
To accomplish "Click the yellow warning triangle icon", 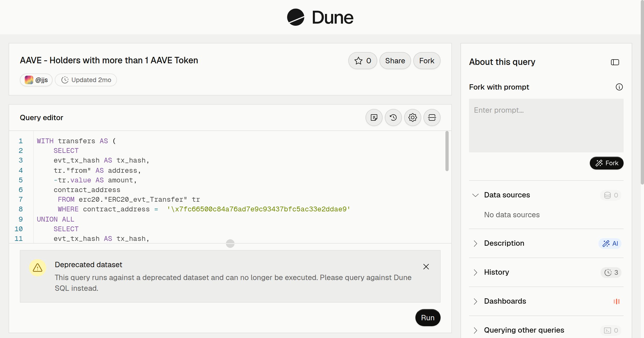I will point(38,268).
